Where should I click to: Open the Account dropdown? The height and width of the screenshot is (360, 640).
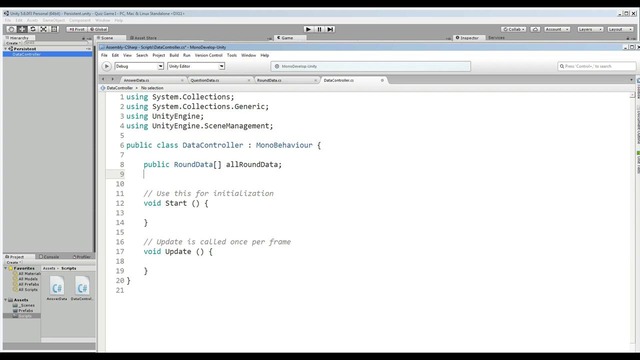click(x=557, y=29)
